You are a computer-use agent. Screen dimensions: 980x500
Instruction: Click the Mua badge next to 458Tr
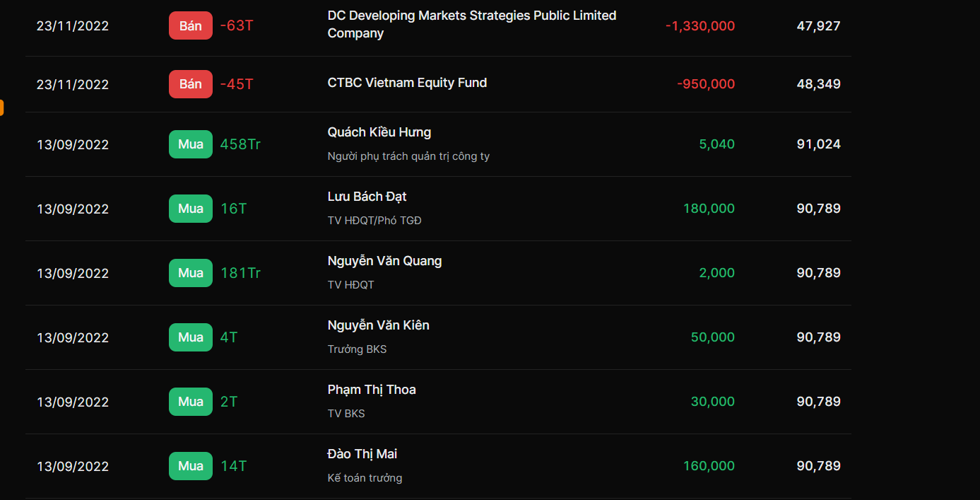tap(190, 144)
